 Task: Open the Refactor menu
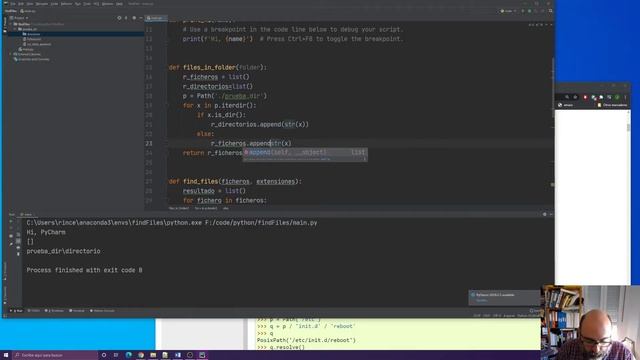pyautogui.click(x=67, y=4)
